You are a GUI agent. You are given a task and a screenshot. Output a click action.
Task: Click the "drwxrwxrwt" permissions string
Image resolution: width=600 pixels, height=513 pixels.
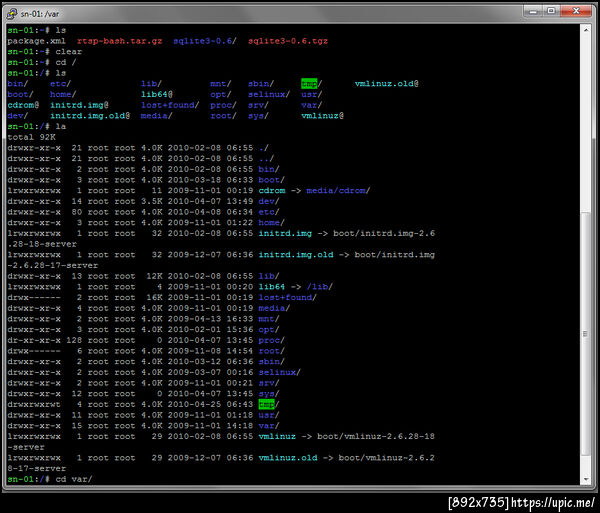click(x=34, y=404)
